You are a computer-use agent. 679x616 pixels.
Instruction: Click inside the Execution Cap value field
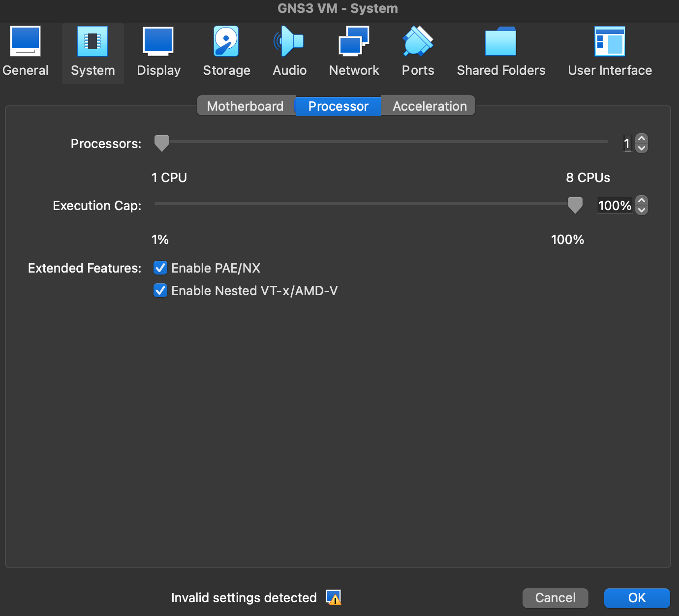point(614,205)
